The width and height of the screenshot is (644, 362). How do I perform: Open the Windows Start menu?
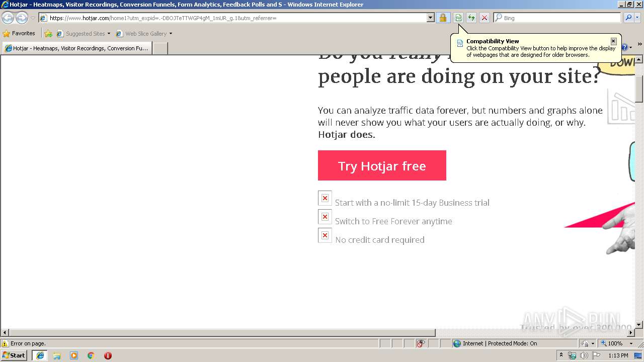click(x=14, y=355)
